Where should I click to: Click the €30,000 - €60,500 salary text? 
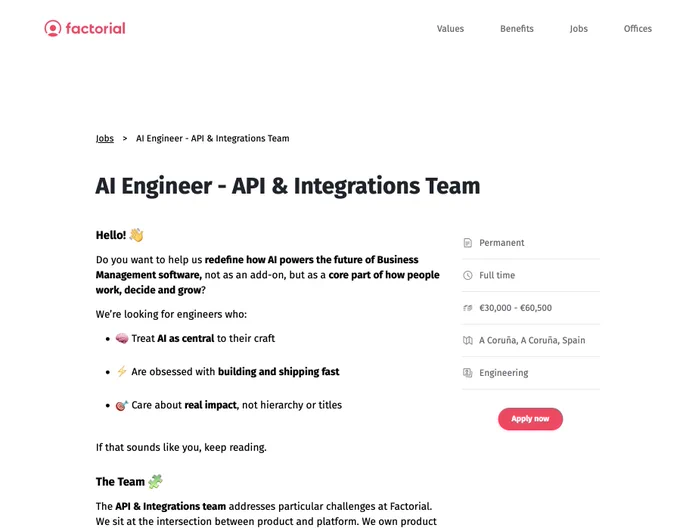pos(515,308)
